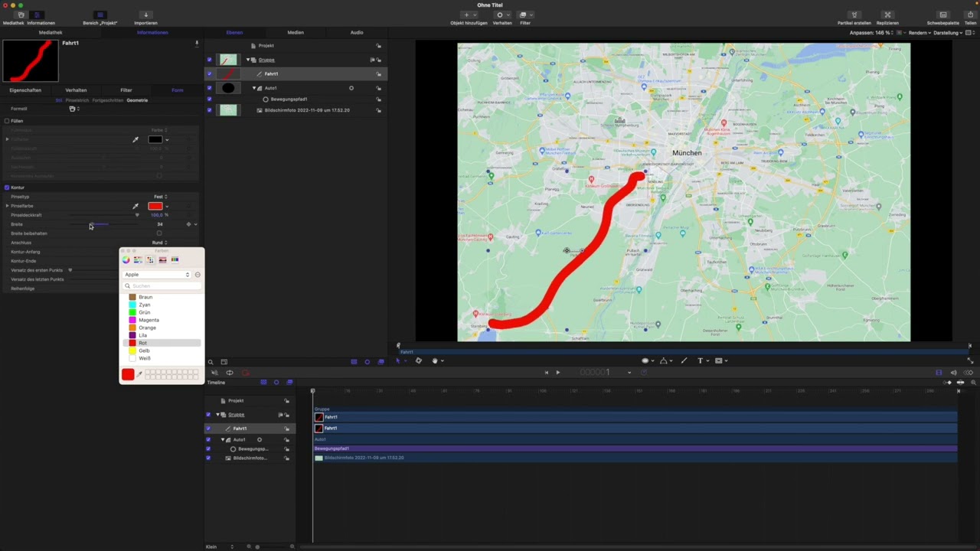Open the Verhalten inspector tab

(x=76, y=90)
